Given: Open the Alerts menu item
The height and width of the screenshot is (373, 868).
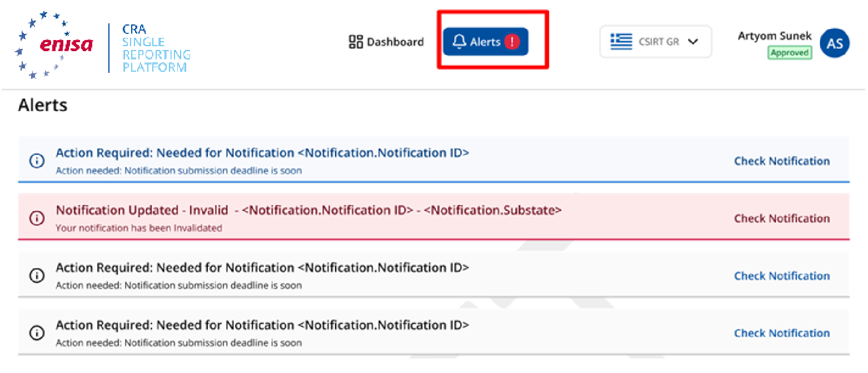Looking at the screenshot, I should (485, 42).
